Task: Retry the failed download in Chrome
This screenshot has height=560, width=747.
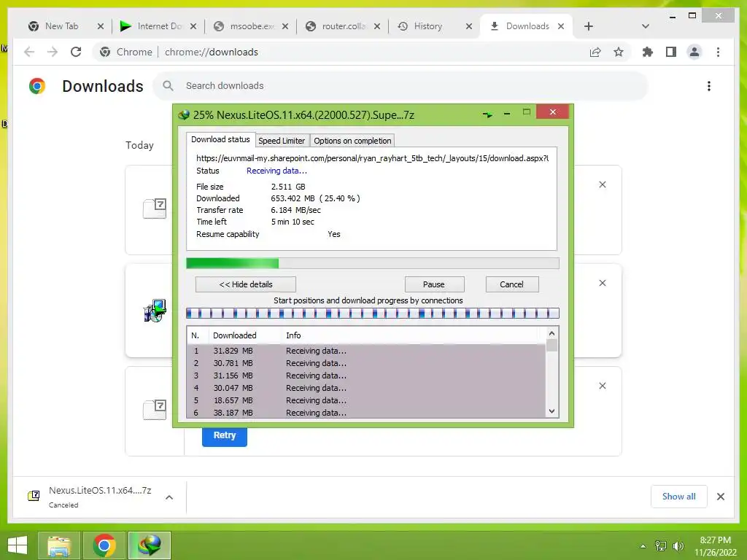Action: pos(225,435)
